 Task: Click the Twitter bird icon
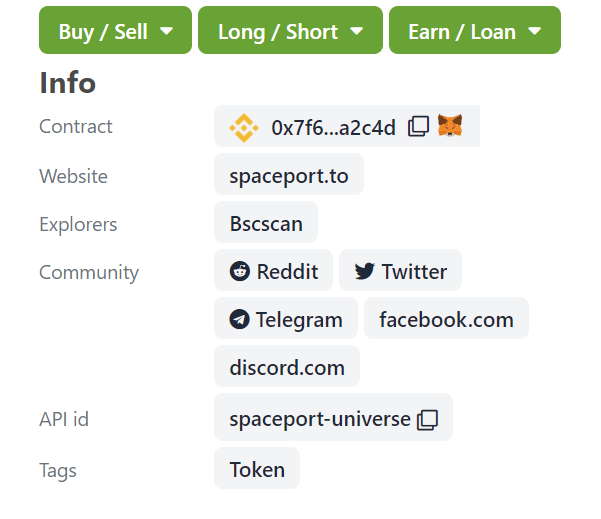[365, 271]
